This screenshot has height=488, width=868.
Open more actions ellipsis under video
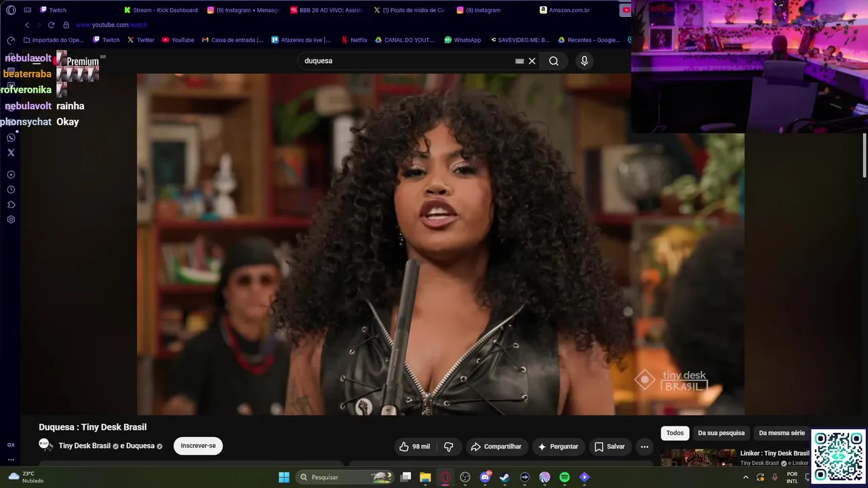click(644, 447)
